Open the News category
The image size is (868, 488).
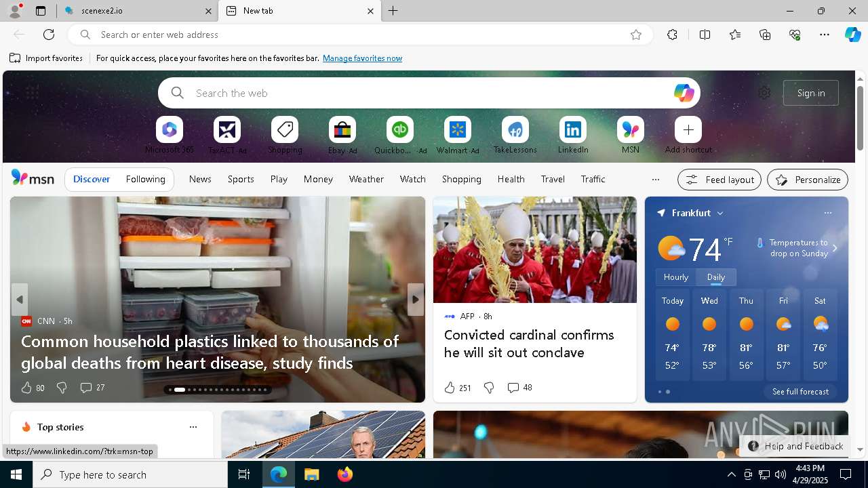[200, 179]
